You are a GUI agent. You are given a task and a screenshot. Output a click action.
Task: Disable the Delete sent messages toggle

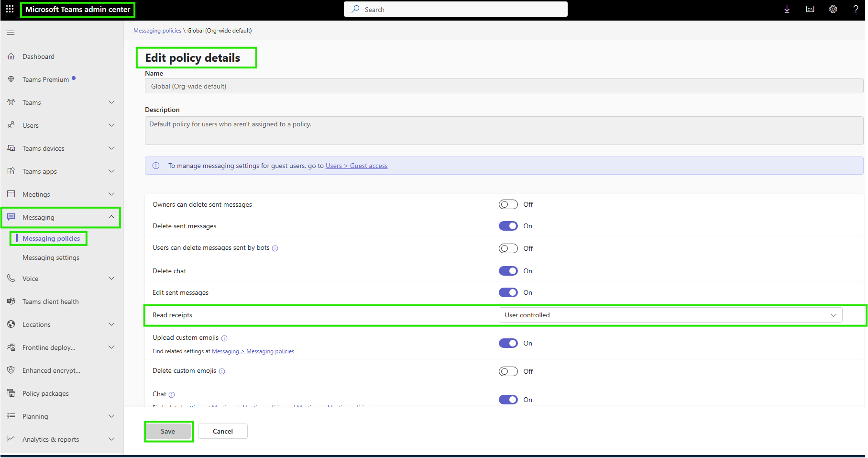pyautogui.click(x=508, y=225)
